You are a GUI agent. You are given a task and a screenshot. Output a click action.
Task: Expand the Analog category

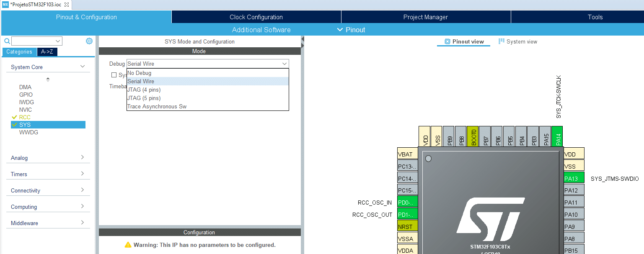tap(83, 157)
